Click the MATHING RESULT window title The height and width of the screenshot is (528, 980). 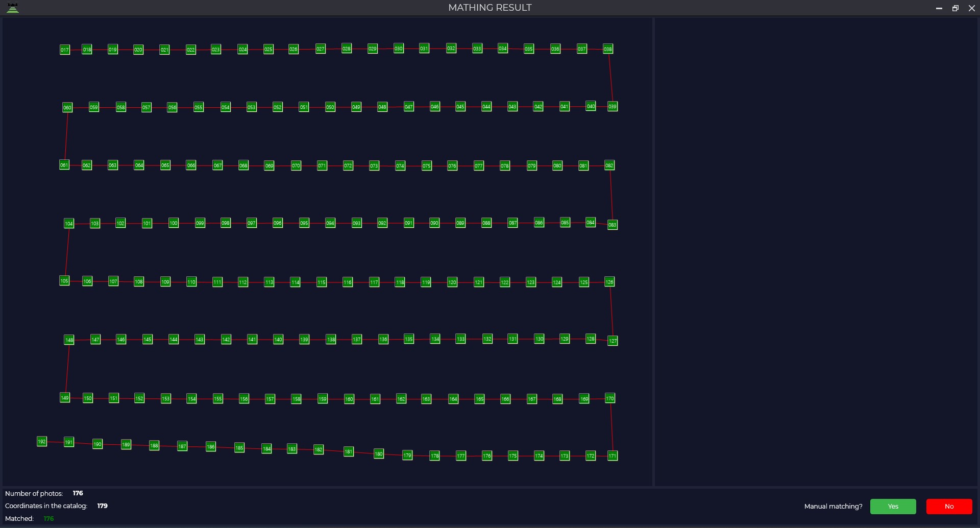click(x=490, y=8)
